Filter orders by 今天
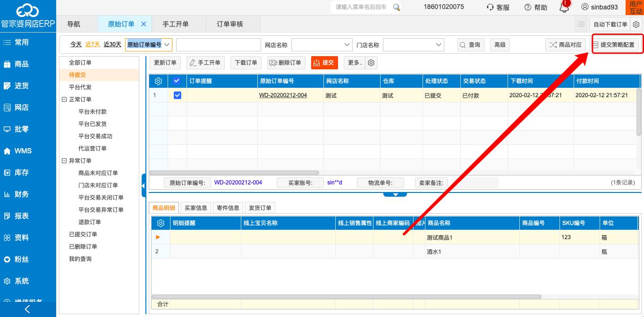This screenshot has height=317, width=644. [76, 44]
